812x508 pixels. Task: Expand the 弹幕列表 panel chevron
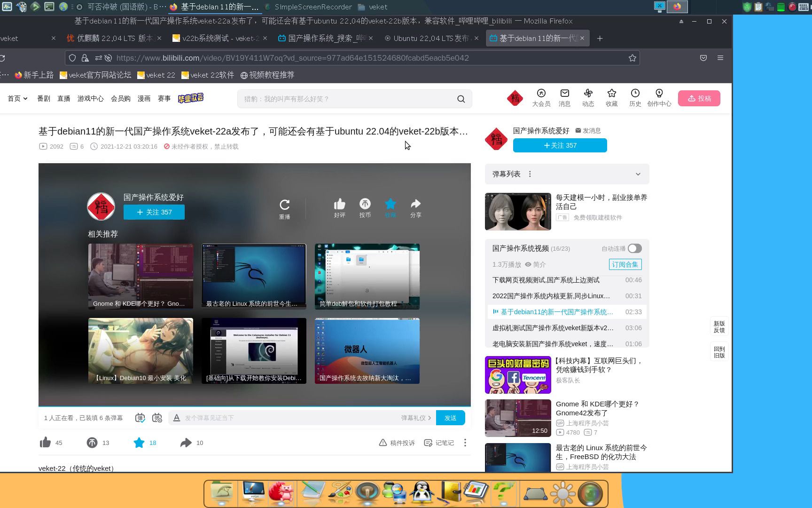point(638,174)
